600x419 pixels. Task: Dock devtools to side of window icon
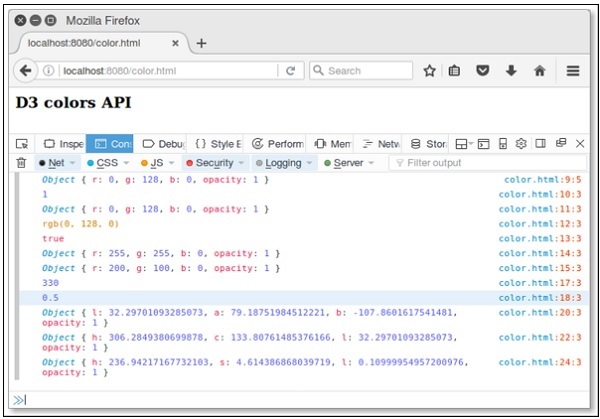(540, 144)
